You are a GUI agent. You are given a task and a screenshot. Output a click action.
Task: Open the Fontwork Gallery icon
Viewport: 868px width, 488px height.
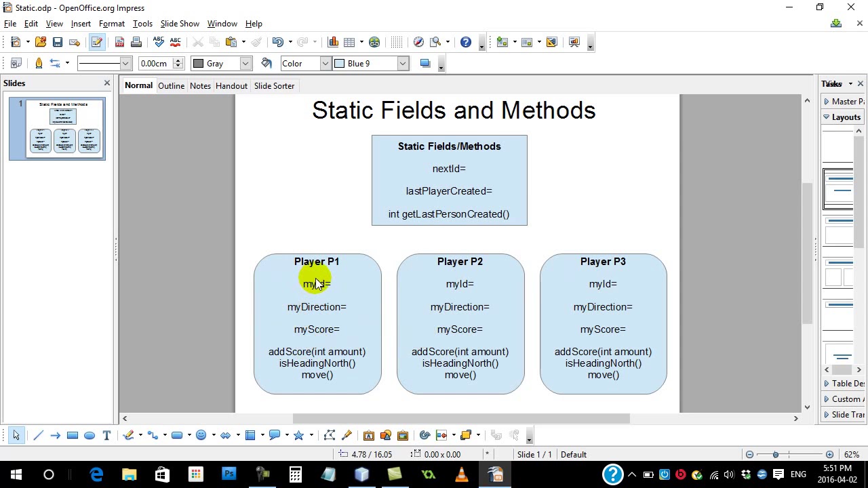[x=369, y=435]
